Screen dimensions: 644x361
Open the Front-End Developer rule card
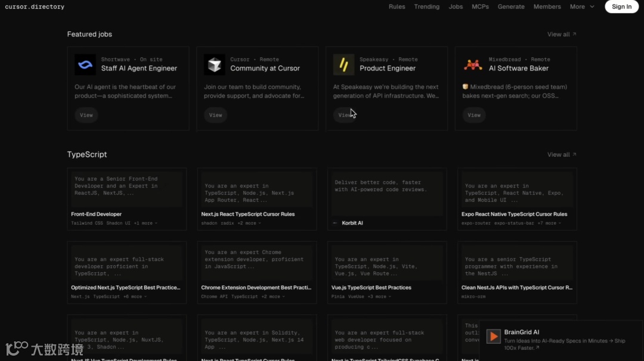tap(127, 199)
